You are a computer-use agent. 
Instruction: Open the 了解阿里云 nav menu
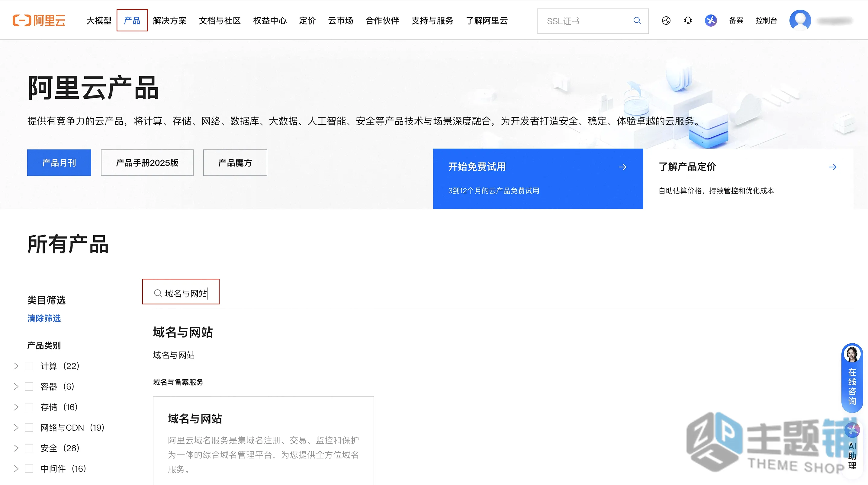pos(487,21)
